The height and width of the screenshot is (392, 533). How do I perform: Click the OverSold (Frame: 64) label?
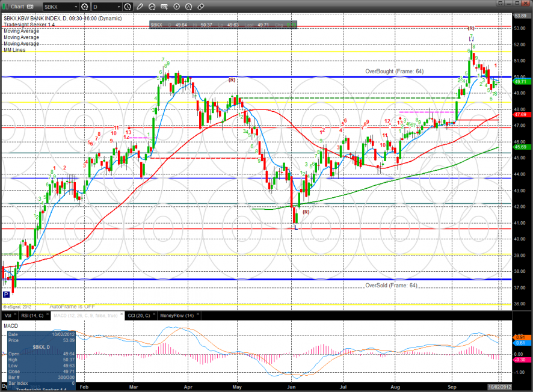pos(391,286)
